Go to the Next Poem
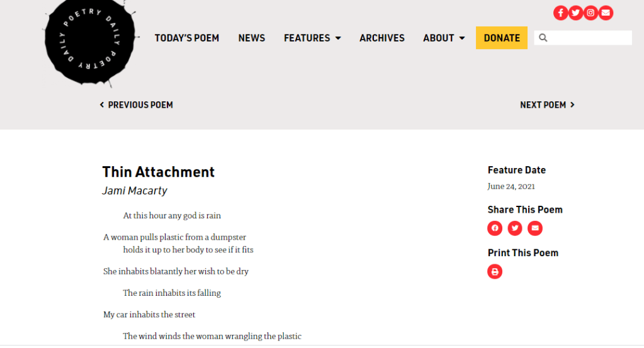 coord(546,105)
